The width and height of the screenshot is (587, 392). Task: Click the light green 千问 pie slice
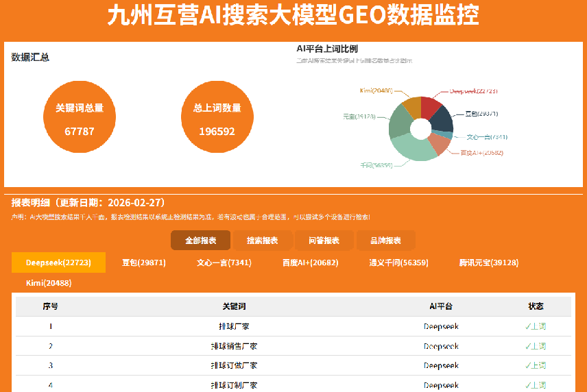click(x=412, y=149)
